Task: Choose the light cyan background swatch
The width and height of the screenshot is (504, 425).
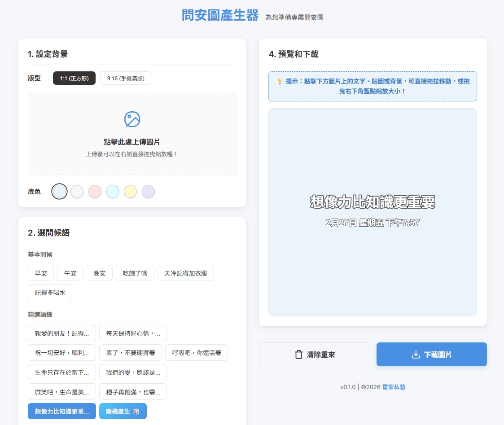Action: pyautogui.click(x=113, y=192)
